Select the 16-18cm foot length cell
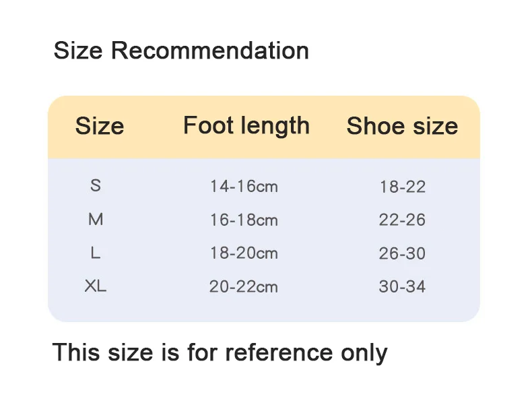532x407 pixels. click(x=244, y=220)
